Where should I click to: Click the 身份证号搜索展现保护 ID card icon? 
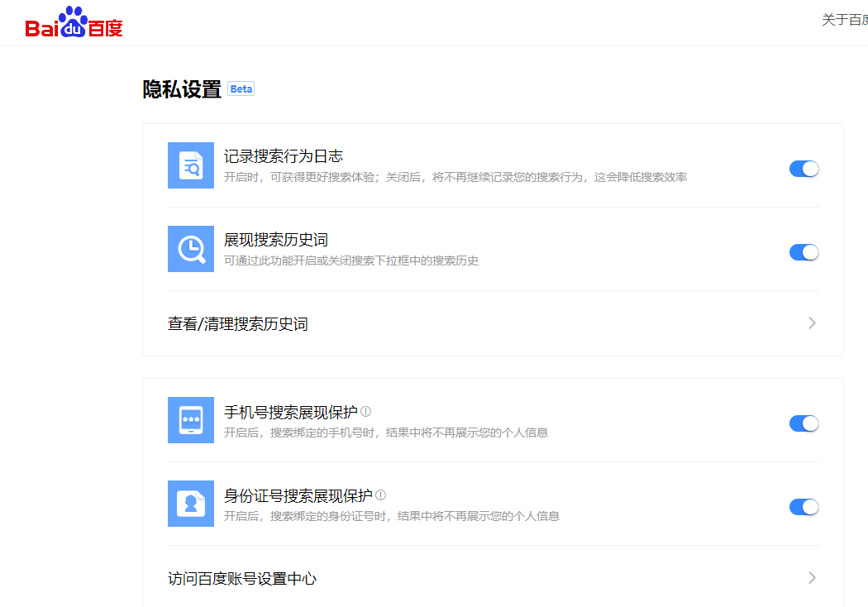[x=191, y=504]
